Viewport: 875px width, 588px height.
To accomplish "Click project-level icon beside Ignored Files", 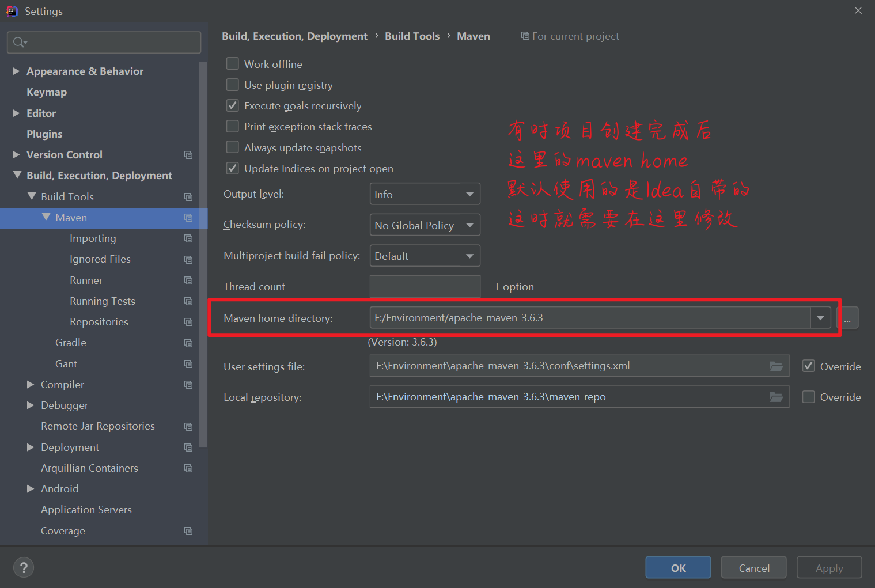I will pos(188,260).
